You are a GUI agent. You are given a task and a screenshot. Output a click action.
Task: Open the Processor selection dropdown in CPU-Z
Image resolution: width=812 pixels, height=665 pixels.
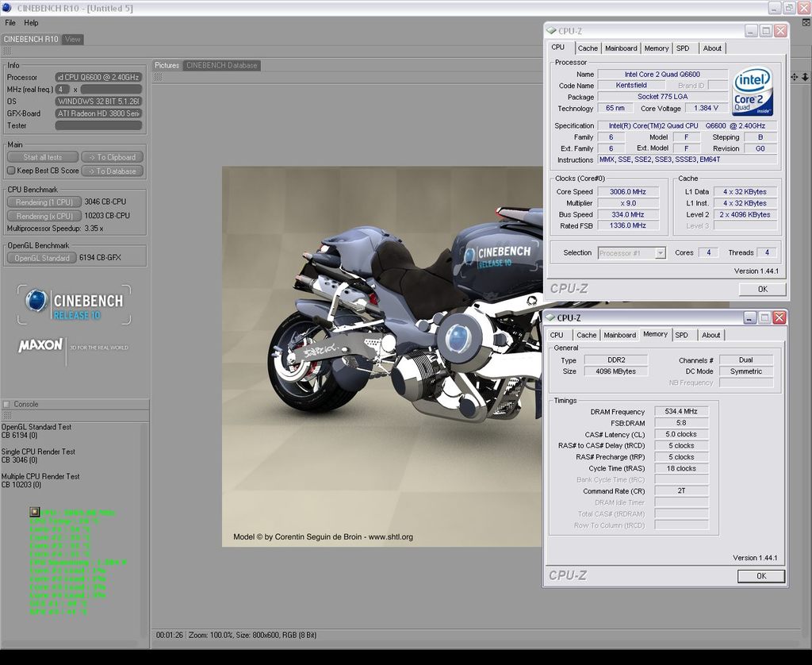tap(661, 253)
